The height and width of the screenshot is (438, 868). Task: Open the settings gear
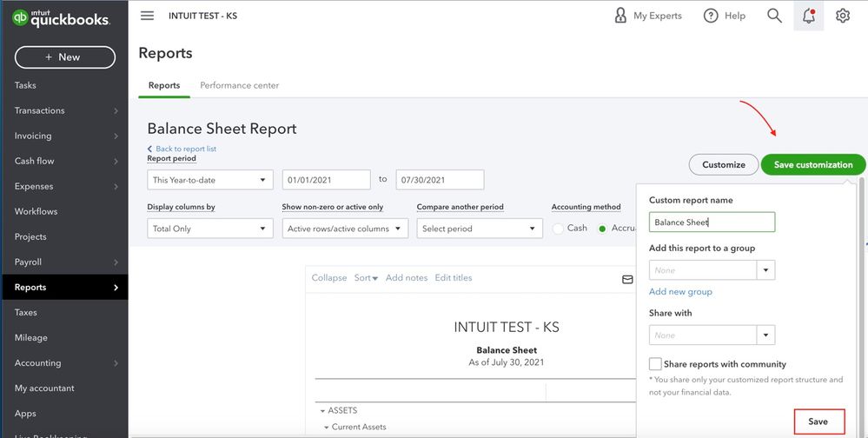tap(843, 16)
